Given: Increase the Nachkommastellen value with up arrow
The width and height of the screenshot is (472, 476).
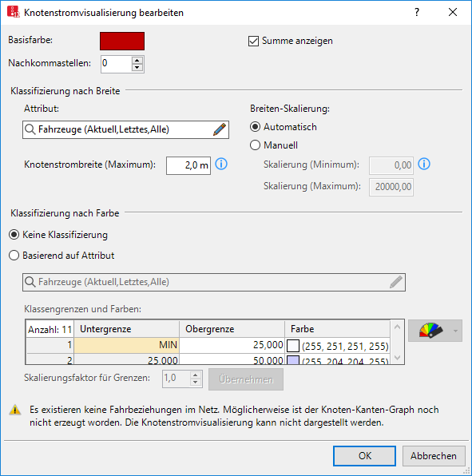Looking at the screenshot, I should [x=137, y=61].
